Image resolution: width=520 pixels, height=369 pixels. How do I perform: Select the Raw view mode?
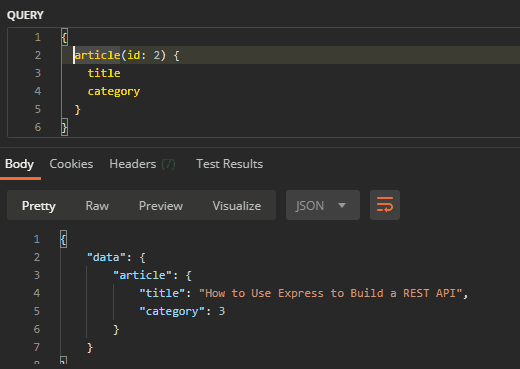[x=97, y=206]
